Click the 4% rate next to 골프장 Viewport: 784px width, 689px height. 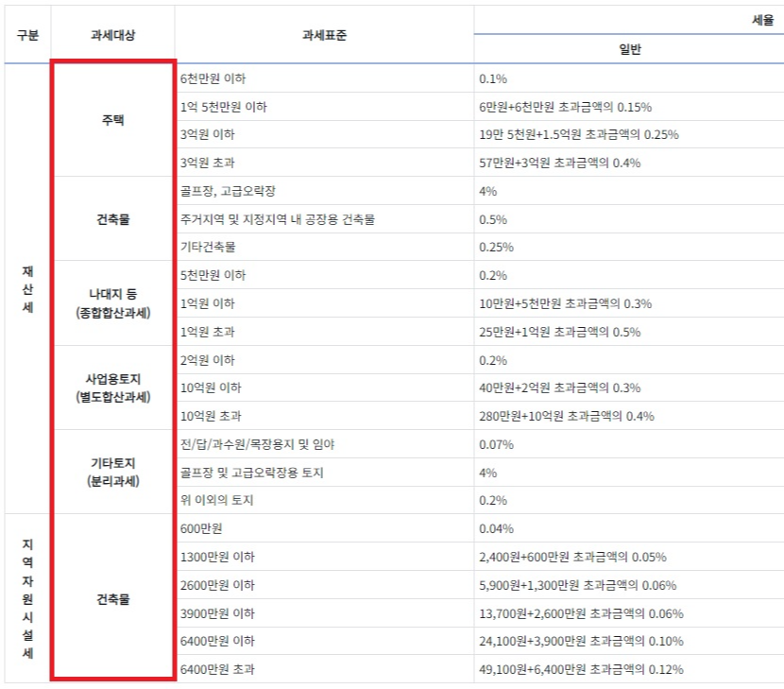[x=482, y=190]
